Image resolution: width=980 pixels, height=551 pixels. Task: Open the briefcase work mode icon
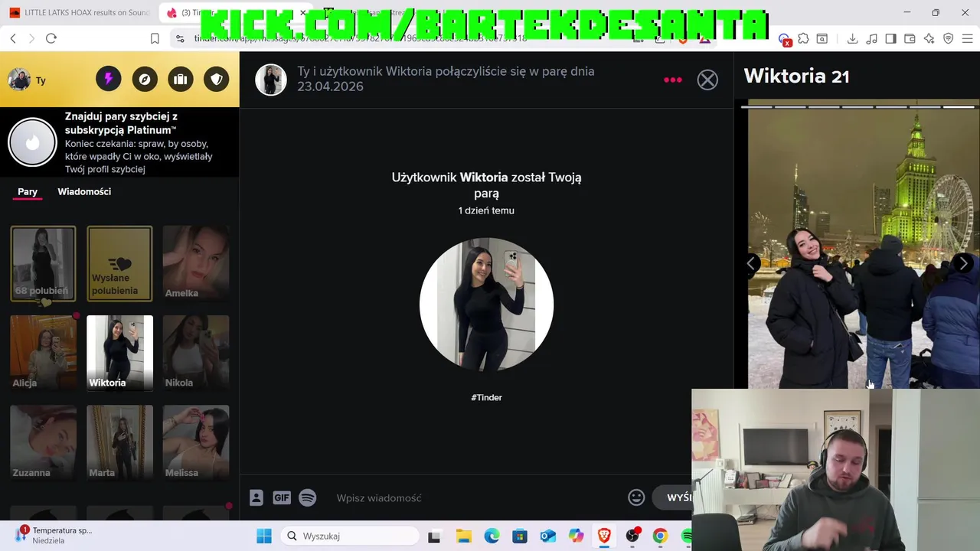click(181, 79)
